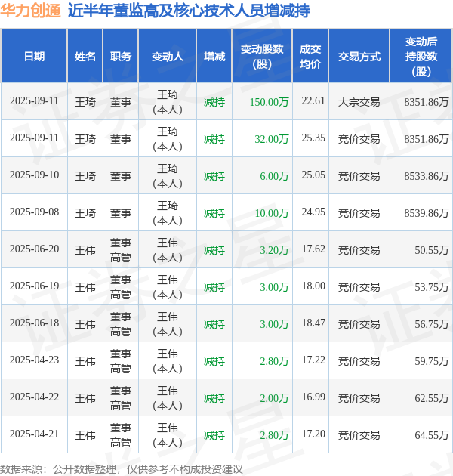Click 王伟(本人) in the 2025-04-22 row

coord(167,398)
